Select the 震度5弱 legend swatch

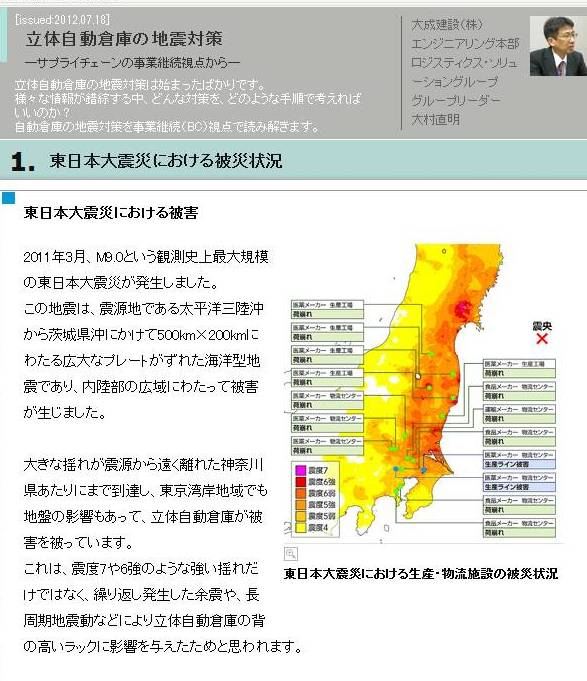tap(300, 516)
